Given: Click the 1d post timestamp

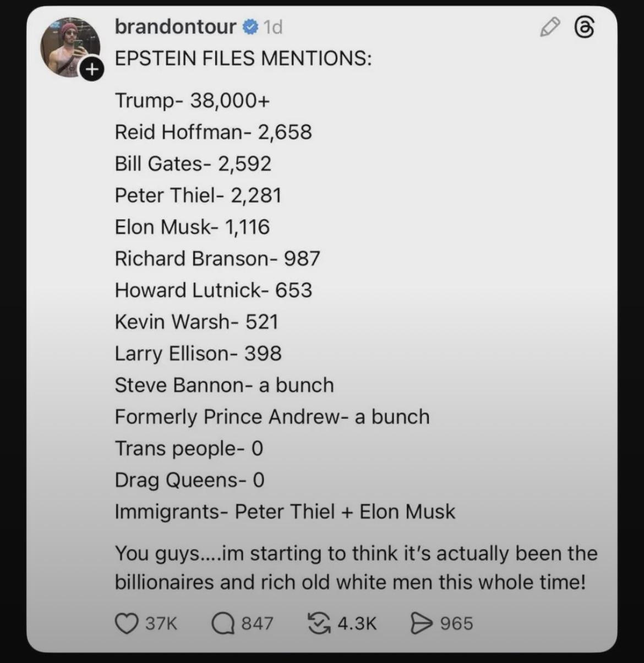Looking at the screenshot, I should tap(272, 26).
